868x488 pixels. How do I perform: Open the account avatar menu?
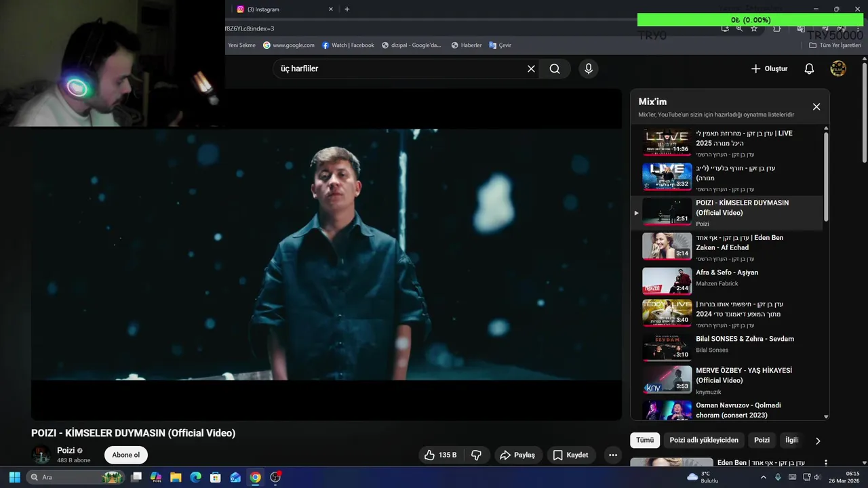(838, 68)
